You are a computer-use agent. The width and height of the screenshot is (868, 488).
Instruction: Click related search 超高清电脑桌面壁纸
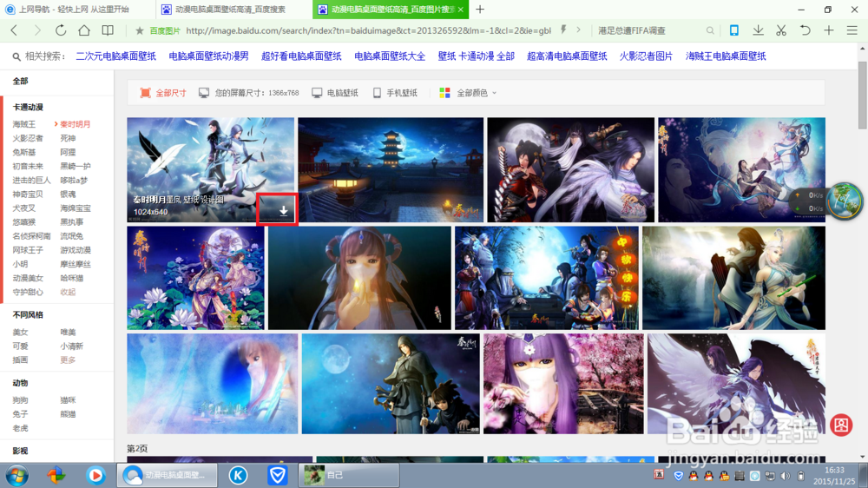point(567,56)
